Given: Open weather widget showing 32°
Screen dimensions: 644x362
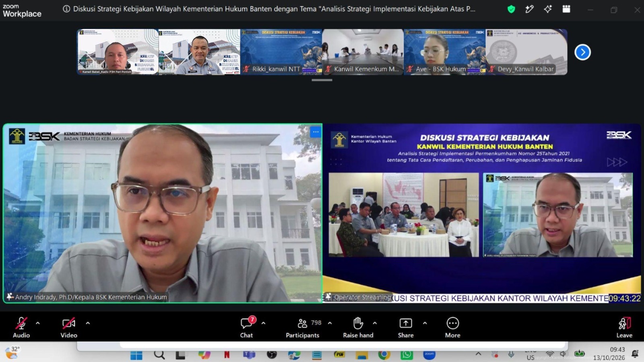Looking at the screenshot, I should tap(12, 352).
